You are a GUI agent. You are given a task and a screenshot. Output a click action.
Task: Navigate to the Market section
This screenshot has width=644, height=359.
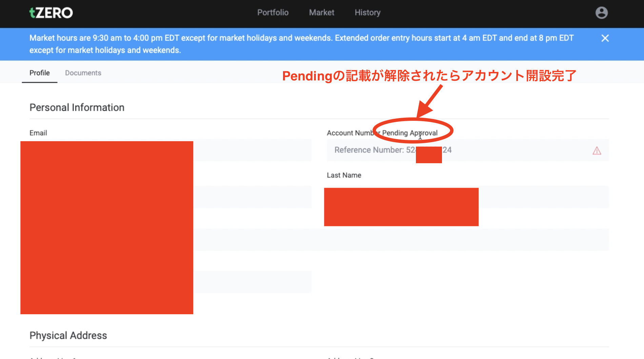click(x=321, y=13)
